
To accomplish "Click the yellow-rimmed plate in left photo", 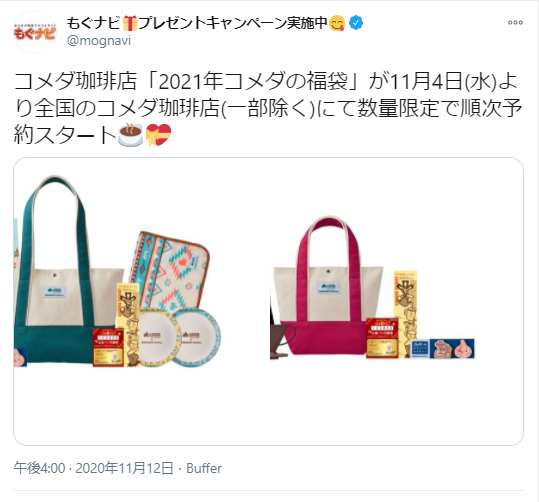I will (x=158, y=337).
